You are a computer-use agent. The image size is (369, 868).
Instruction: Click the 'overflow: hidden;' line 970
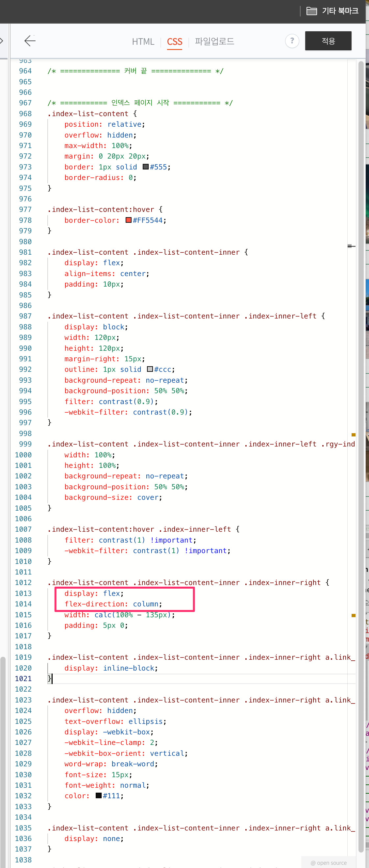(x=100, y=135)
